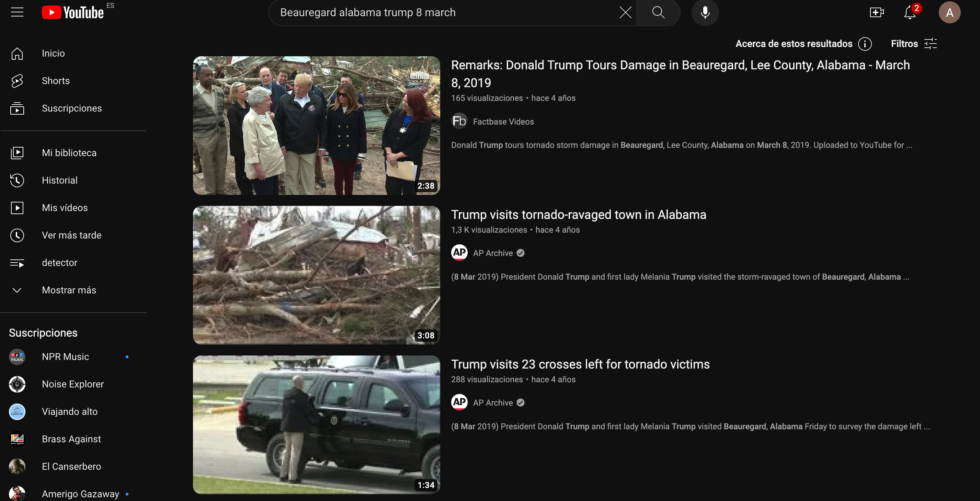
Task: Open the create video camera icon
Action: (876, 13)
